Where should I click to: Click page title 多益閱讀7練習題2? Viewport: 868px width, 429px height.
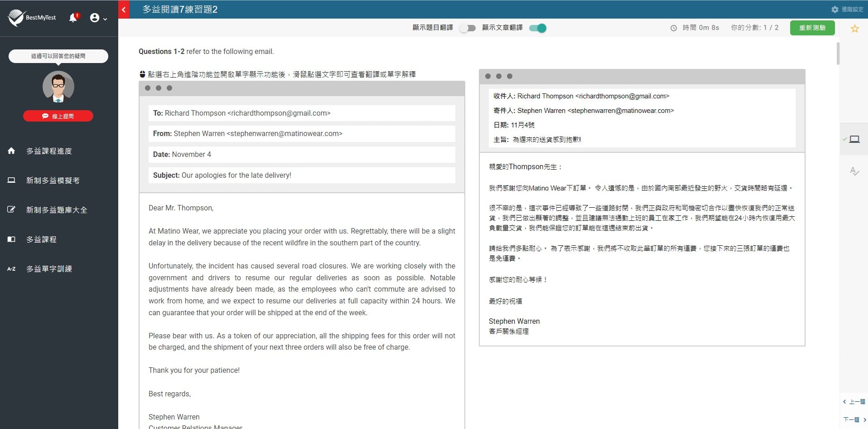180,9
